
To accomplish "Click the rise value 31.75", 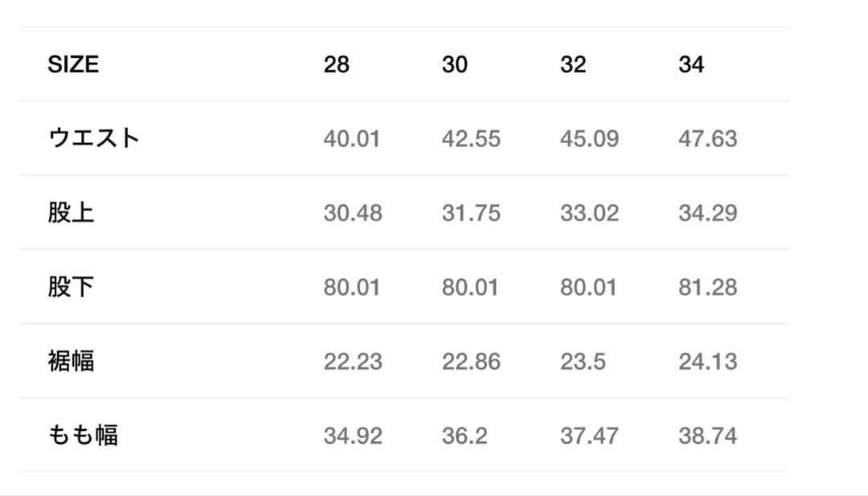I will tap(471, 213).
